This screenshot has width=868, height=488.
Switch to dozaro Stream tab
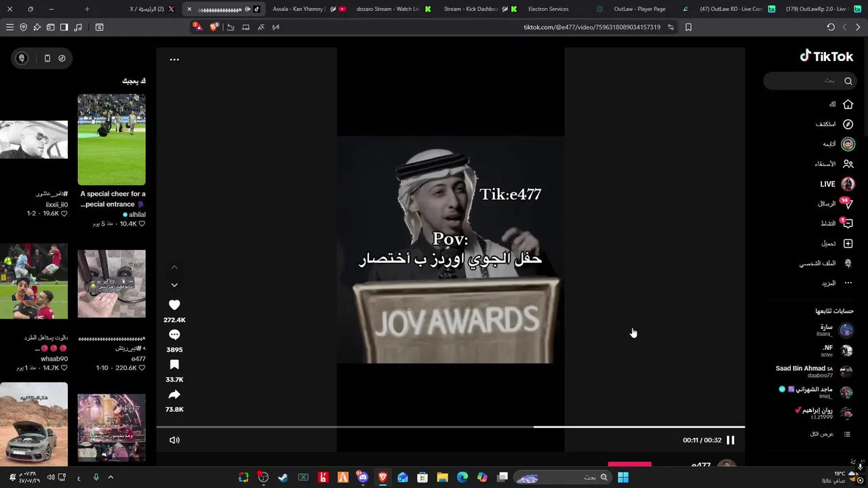395,9
